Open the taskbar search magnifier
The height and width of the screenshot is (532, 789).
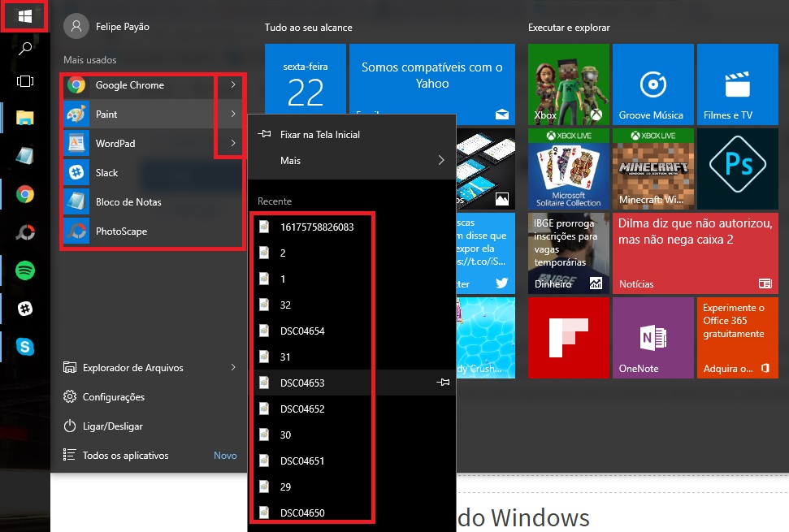[24, 49]
